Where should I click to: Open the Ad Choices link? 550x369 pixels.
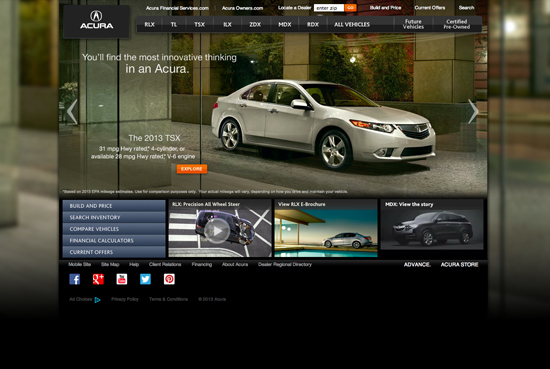81,299
